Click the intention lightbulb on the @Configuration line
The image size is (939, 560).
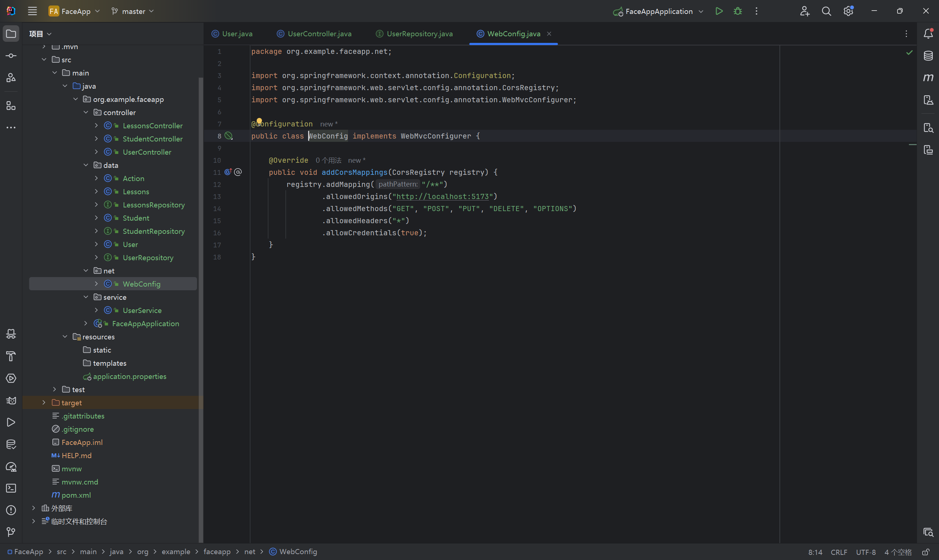coord(259,121)
